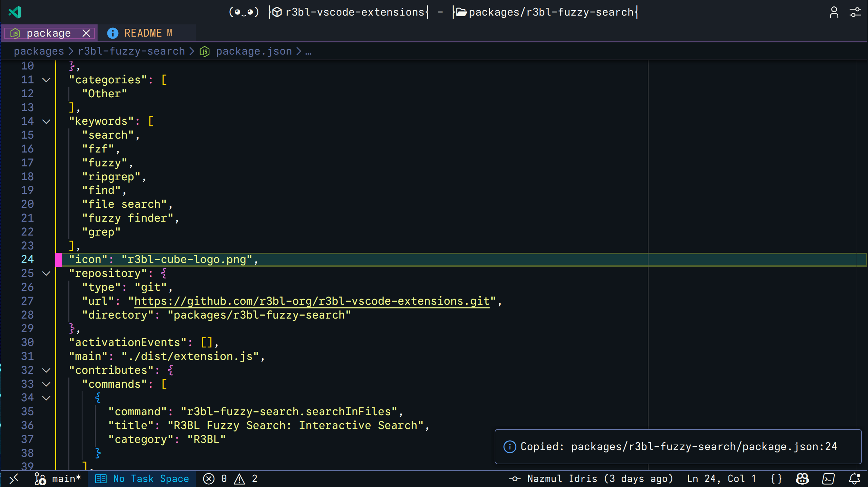The image size is (868, 487).
Task: Click the terminal icon in status bar
Action: 828,479
